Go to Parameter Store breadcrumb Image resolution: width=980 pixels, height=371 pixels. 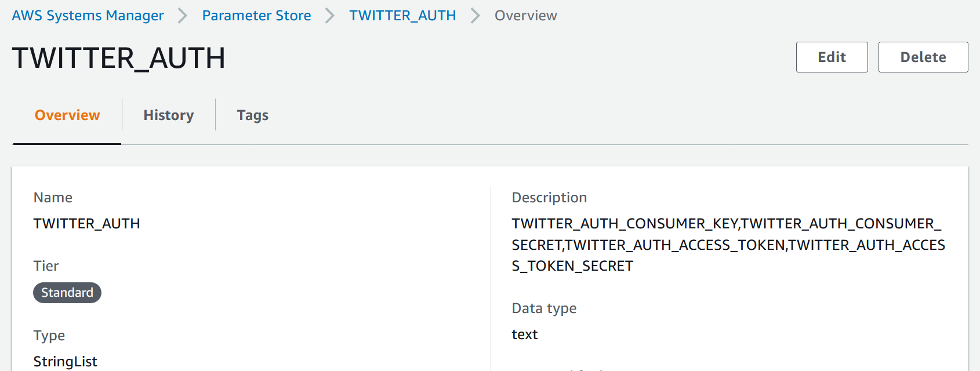coord(256,16)
